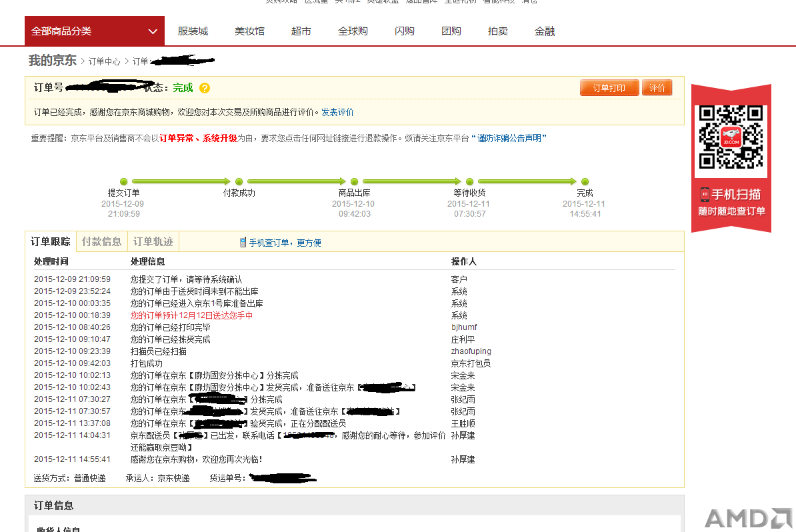
Task: Open the 全球购 navigation item
Action: coord(353,31)
